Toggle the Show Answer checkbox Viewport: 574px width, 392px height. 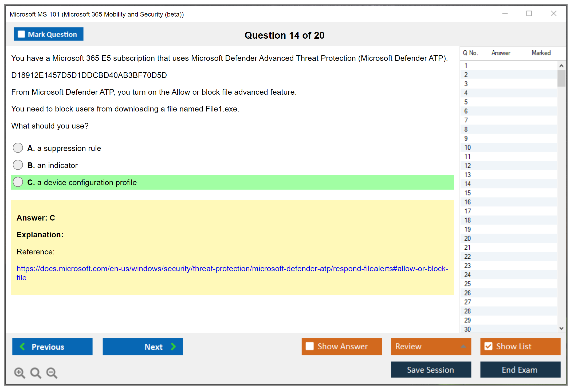(310, 346)
